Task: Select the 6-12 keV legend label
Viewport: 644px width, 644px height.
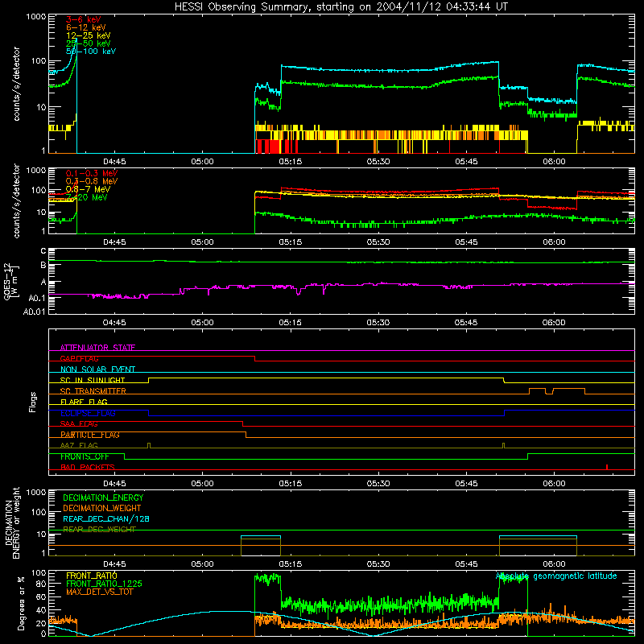Action: pyautogui.click(x=86, y=27)
